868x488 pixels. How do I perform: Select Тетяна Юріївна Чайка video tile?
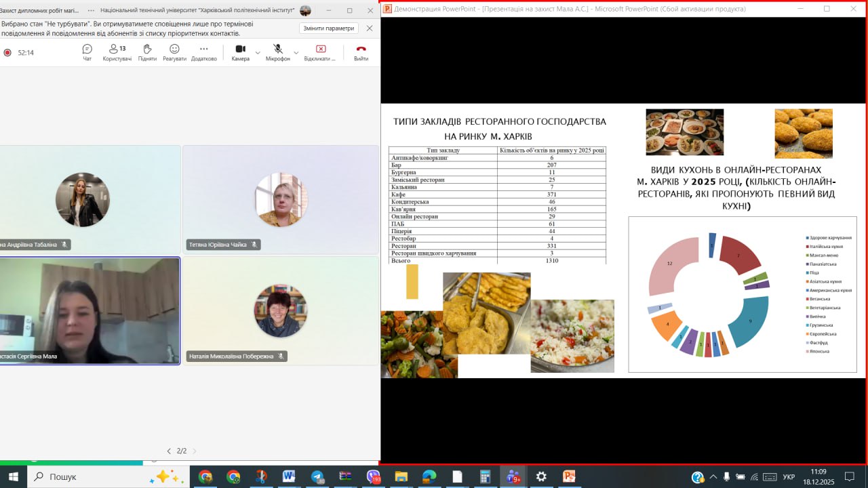281,199
